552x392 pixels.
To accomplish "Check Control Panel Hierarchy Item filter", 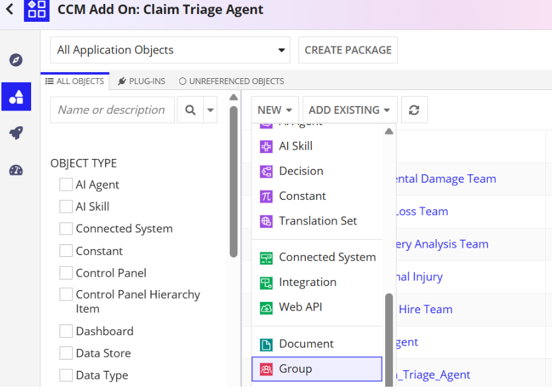I will (66, 294).
